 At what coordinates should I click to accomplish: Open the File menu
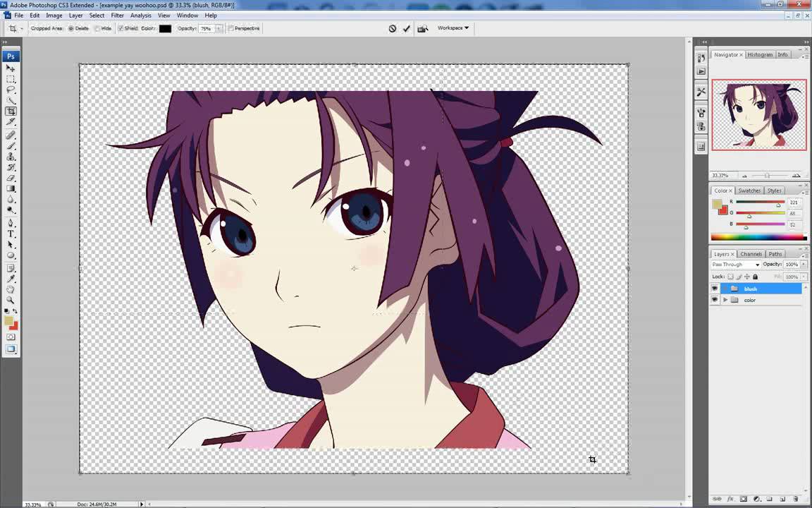[18, 16]
